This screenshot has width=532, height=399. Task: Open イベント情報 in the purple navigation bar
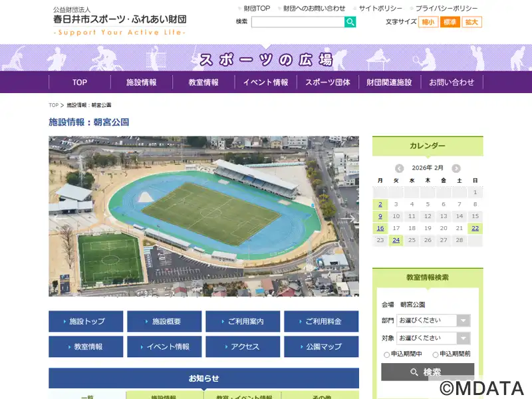click(265, 82)
